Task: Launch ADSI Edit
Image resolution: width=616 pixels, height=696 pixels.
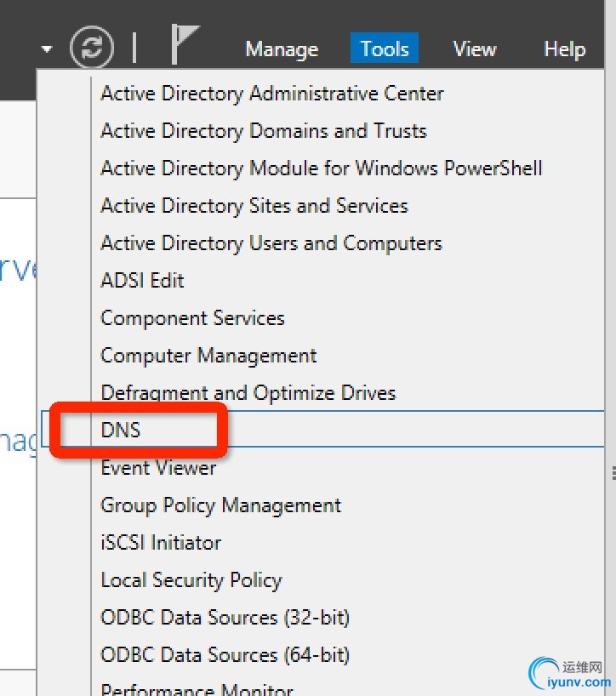Action: 142,281
